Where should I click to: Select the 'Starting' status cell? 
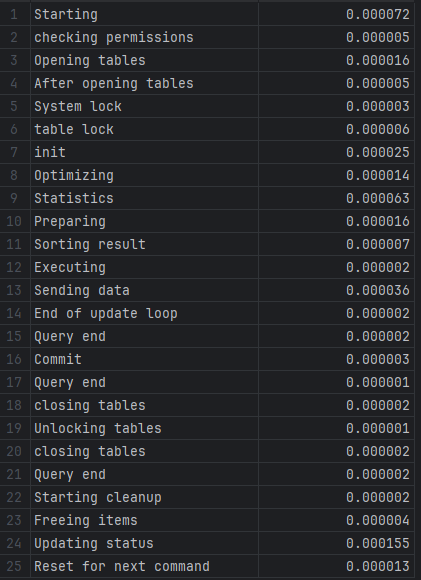(144, 14)
